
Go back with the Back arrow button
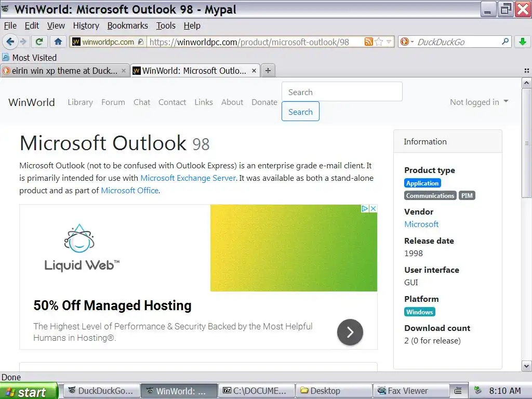[x=10, y=42]
